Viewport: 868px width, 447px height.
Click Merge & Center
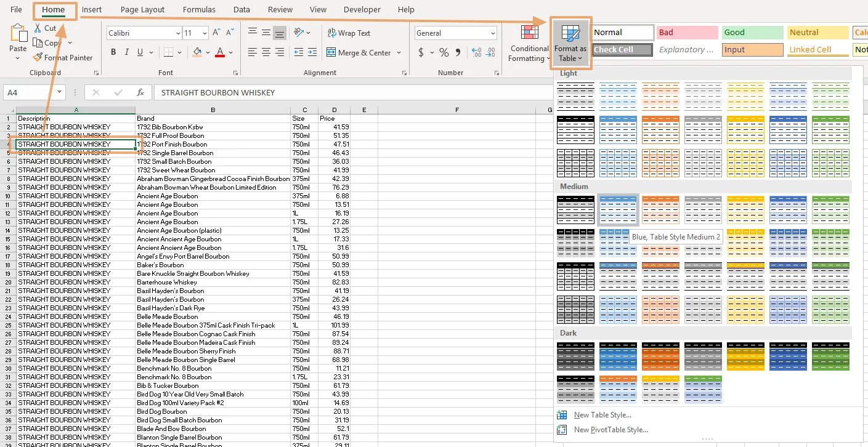coord(359,53)
